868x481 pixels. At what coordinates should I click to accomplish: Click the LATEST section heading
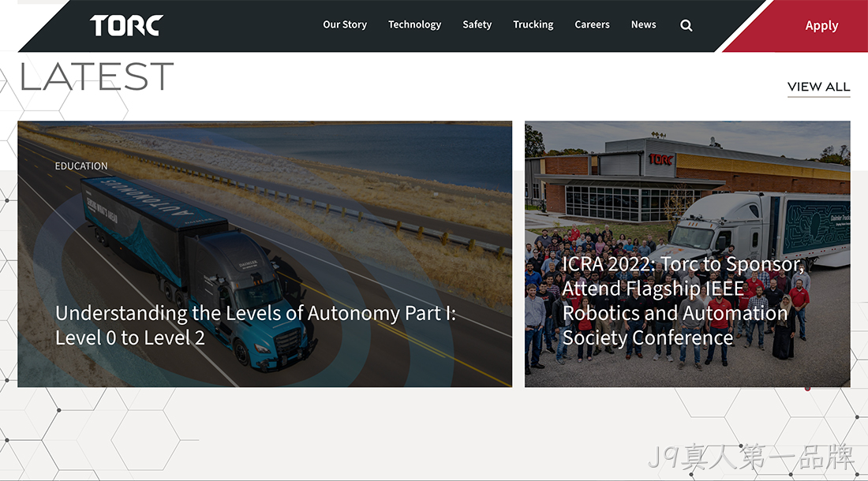tap(97, 76)
